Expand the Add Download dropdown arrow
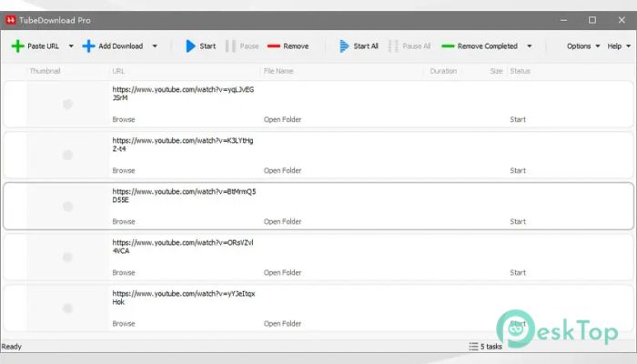Viewport: 637px width, 364px height. (155, 45)
